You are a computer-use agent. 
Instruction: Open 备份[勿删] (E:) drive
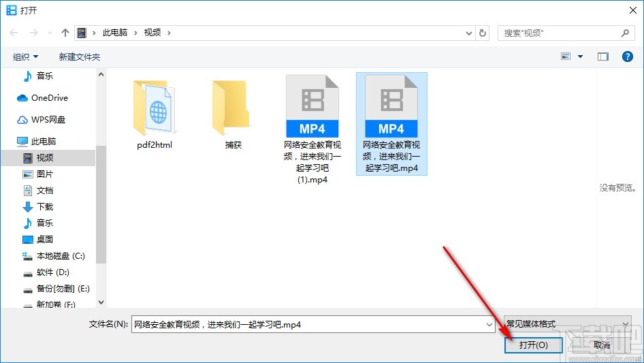[x=57, y=289]
